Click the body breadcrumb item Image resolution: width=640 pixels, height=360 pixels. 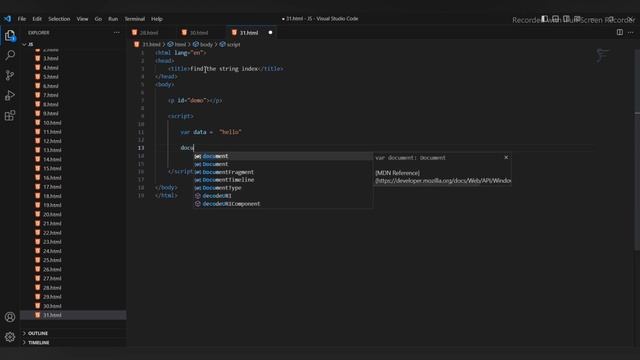(x=206, y=44)
